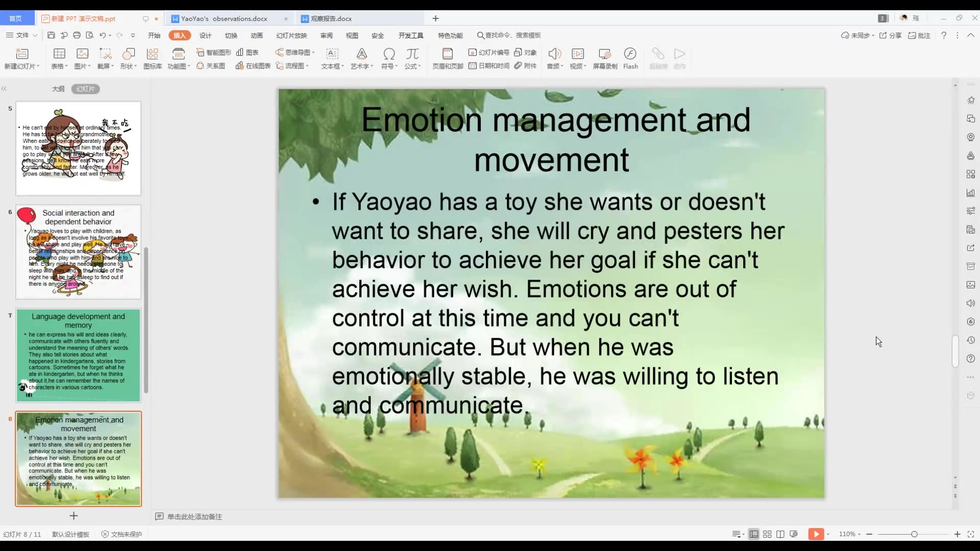Click the print icon in quick toolbar
This screenshot has height=551, width=980.
point(77,35)
